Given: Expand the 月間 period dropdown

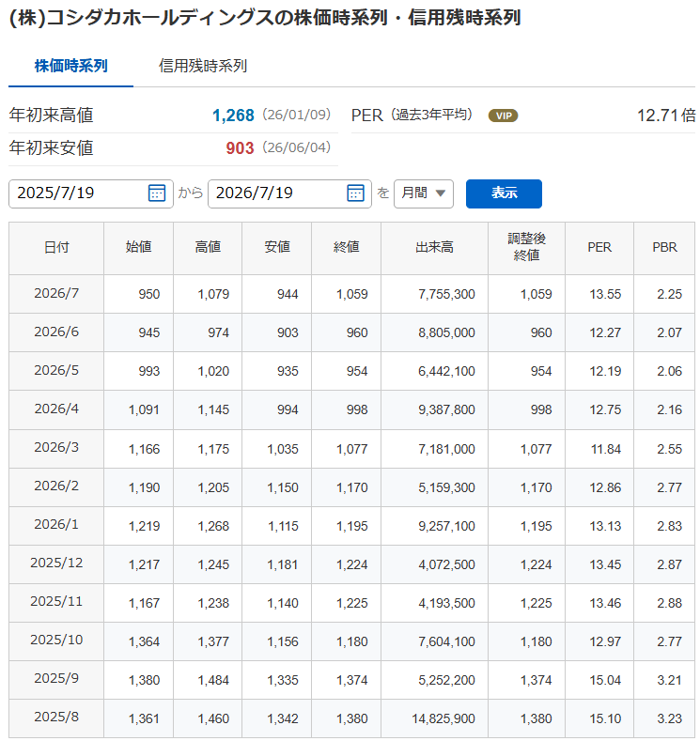Looking at the screenshot, I should [424, 193].
